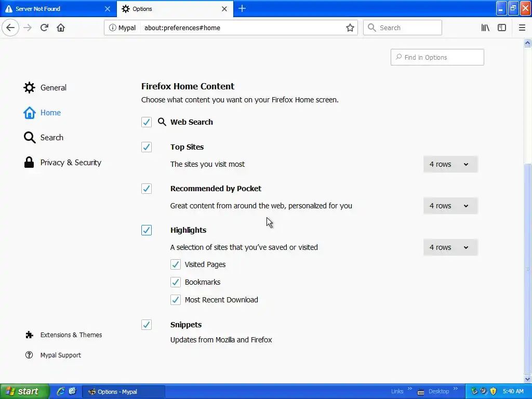Disable the Snippets checkbox

click(x=147, y=325)
